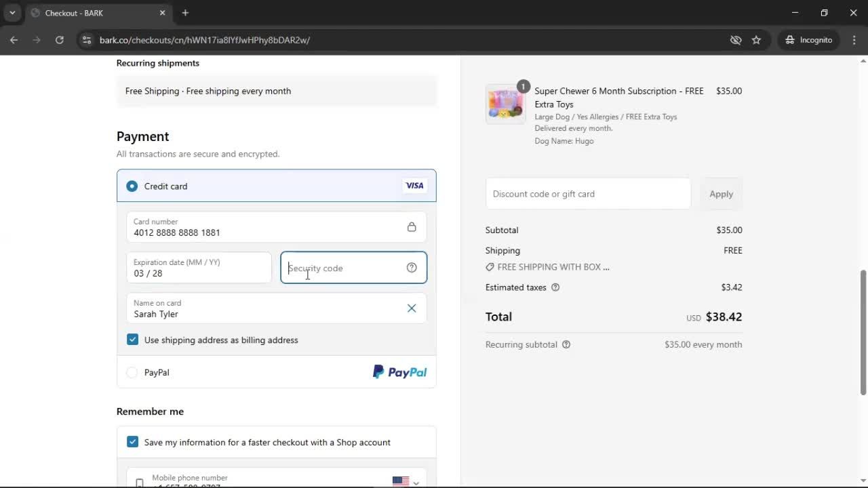
Task: Select the Credit card radio button
Action: [x=132, y=186]
